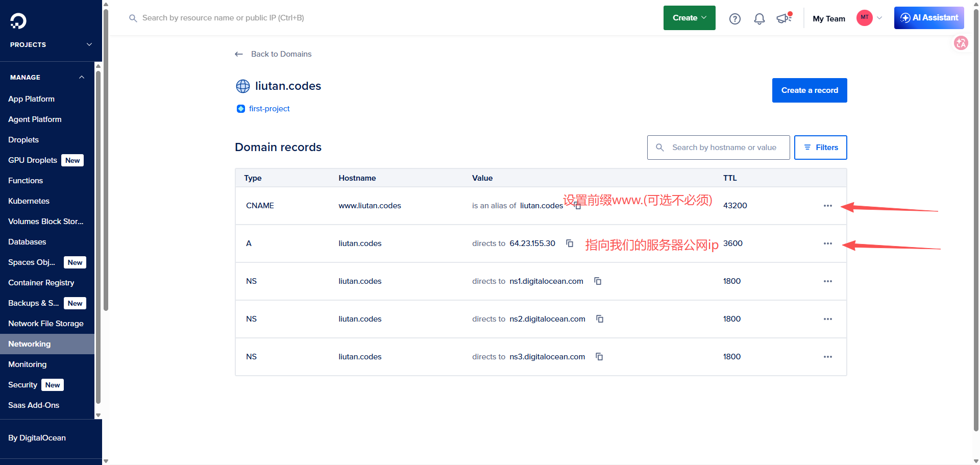Click the Type column header

(x=253, y=178)
